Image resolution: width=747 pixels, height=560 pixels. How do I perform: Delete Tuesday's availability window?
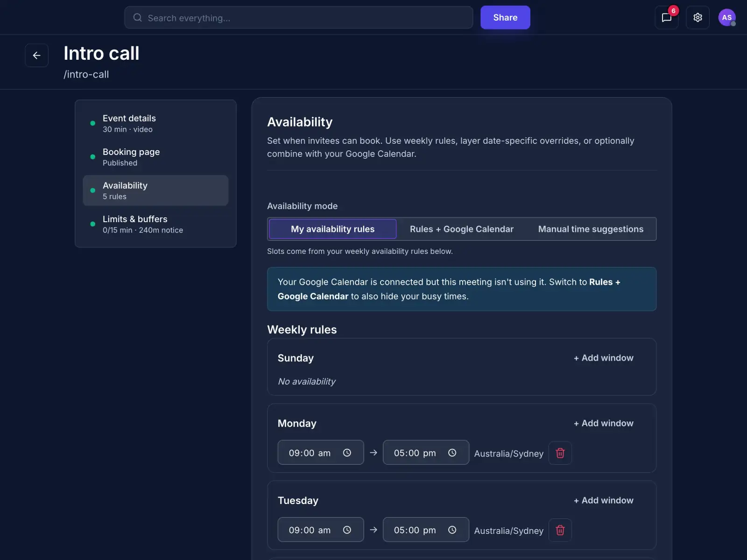[560, 530]
